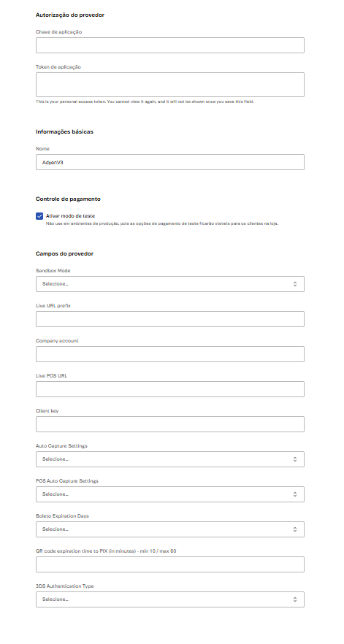Open the 3DS Authentication Type dropdown

[x=169, y=599]
